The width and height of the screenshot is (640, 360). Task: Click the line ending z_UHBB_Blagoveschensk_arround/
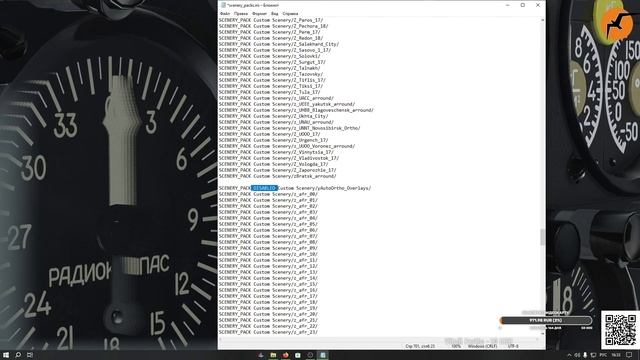[x=296, y=110]
